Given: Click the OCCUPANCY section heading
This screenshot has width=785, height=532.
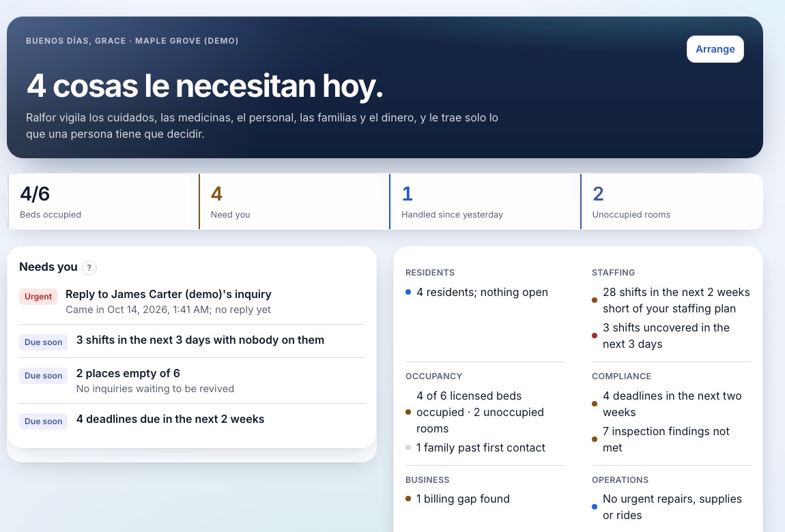Looking at the screenshot, I should pyautogui.click(x=433, y=376).
